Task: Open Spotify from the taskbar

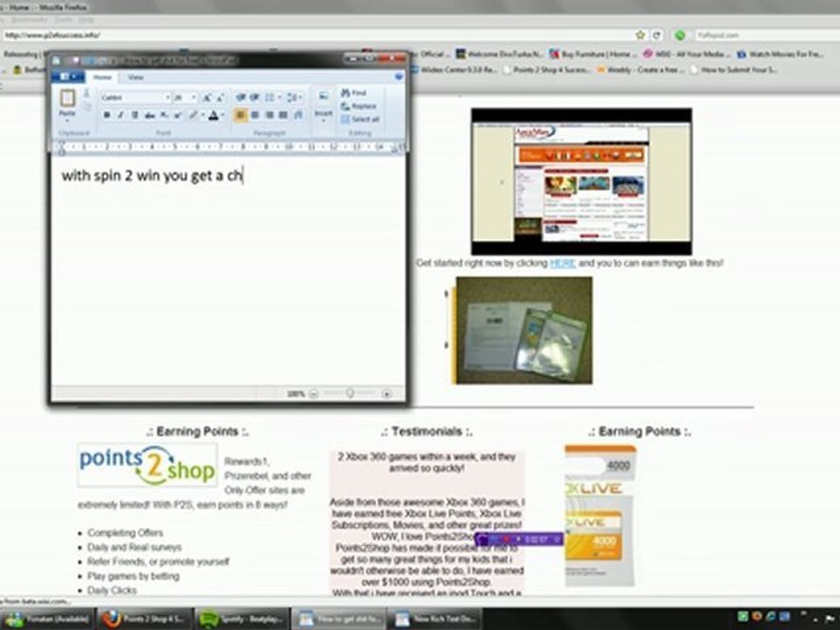Action: click(241, 619)
